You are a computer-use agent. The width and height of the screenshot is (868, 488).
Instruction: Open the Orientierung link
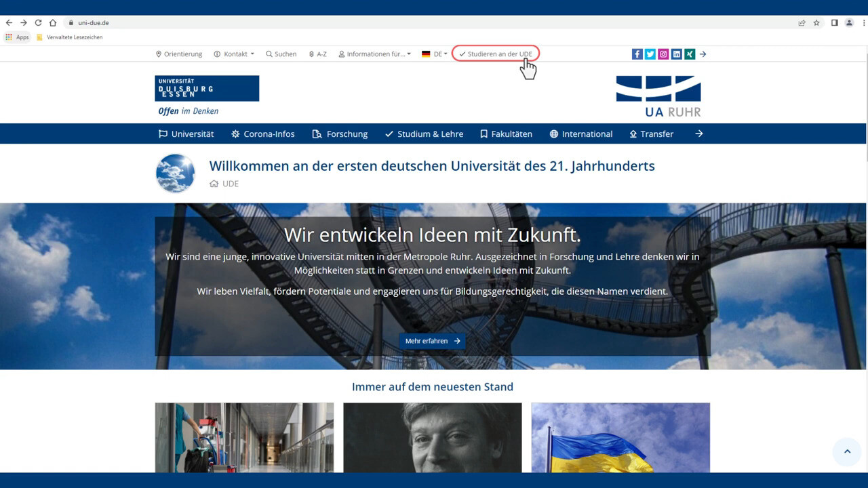[x=179, y=54]
